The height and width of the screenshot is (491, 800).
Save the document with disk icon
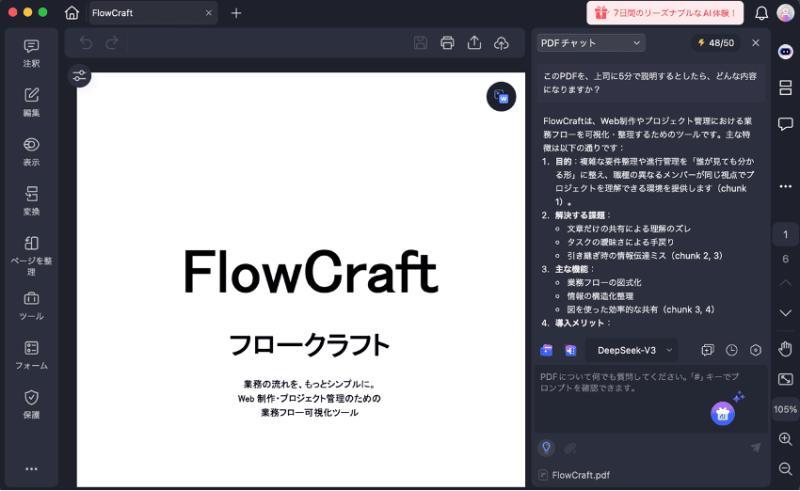coord(420,43)
